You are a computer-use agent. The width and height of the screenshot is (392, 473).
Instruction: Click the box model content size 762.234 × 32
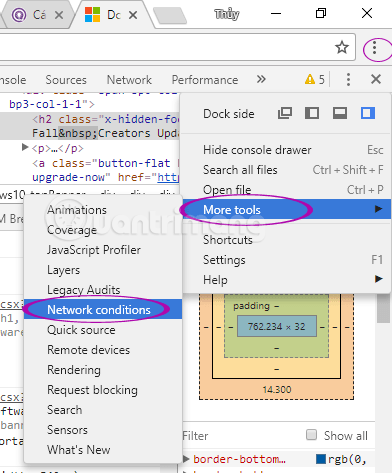(x=277, y=326)
